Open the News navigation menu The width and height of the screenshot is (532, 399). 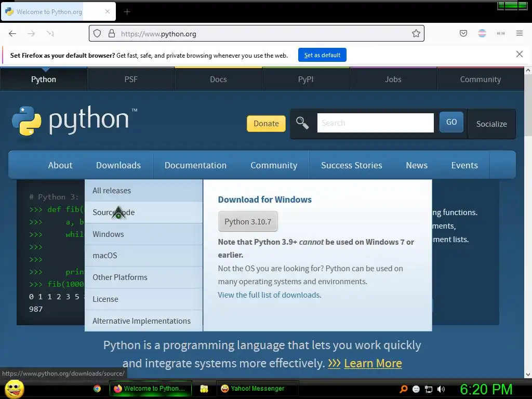coord(417,165)
